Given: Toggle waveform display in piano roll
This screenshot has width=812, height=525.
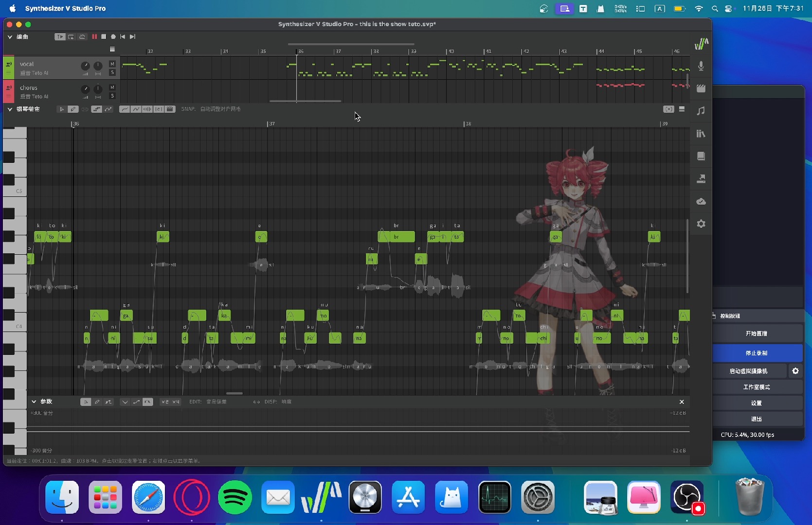Looking at the screenshot, I should point(147,109).
